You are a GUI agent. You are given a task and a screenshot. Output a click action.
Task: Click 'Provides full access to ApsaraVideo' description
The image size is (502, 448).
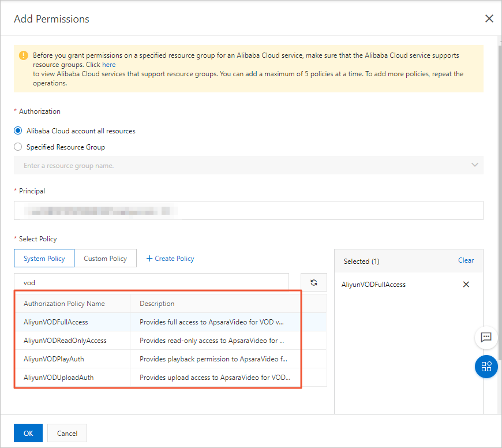212,322
